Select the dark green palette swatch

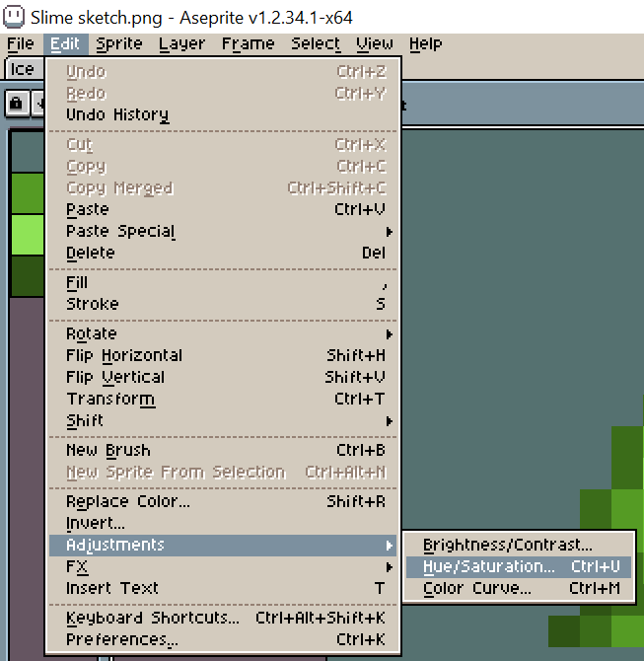[x=28, y=275]
